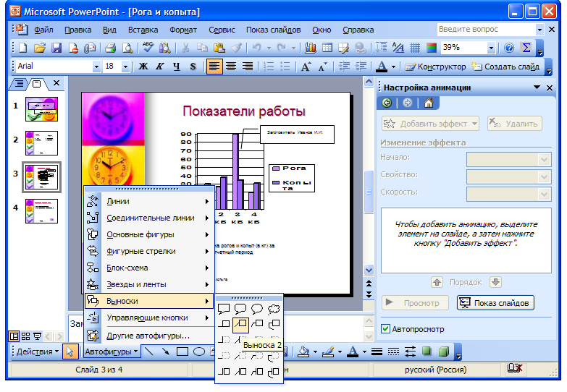Viewport: 567px width, 392px height.
Task: Click the Sigma equation icon
Action: [526, 48]
